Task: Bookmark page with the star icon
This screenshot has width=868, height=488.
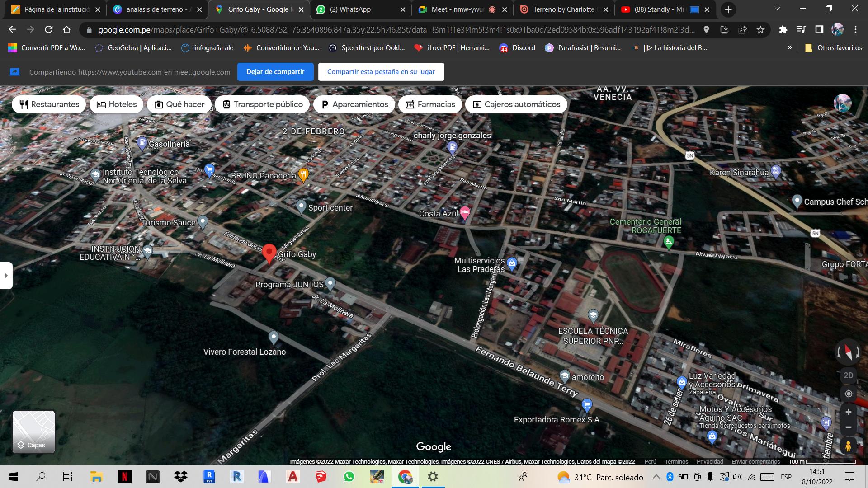Action: (x=760, y=30)
